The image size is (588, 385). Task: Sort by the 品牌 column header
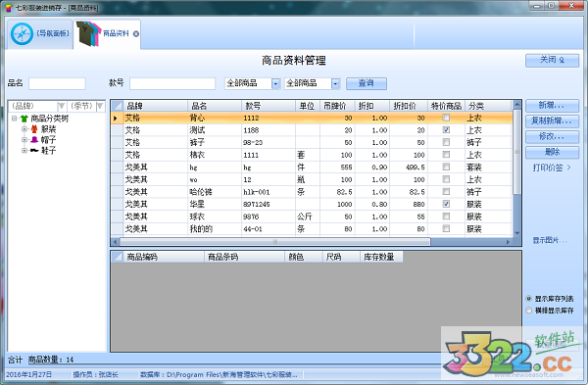click(x=155, y=106)
